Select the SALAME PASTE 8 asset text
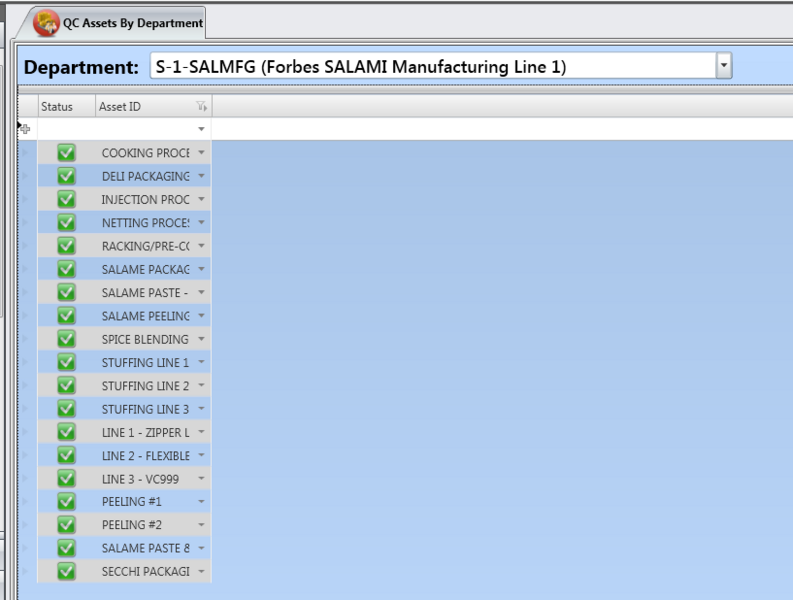The image size is (793, 600). click(x=146, y=548)
